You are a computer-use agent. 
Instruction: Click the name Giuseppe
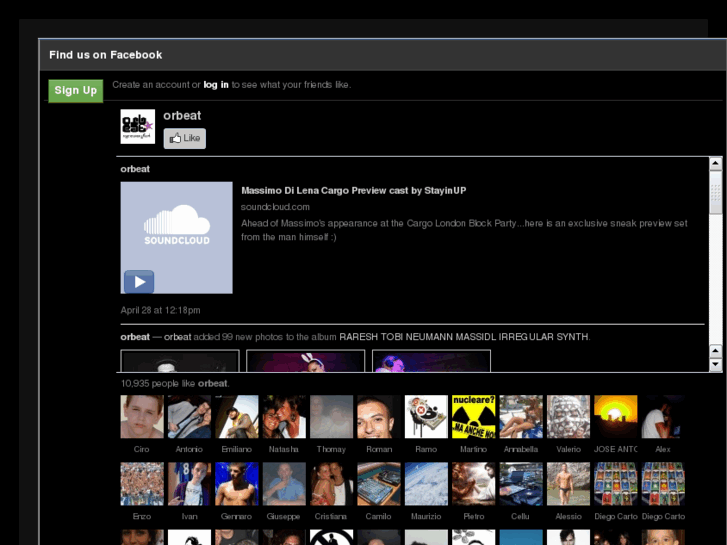[283, 516]
